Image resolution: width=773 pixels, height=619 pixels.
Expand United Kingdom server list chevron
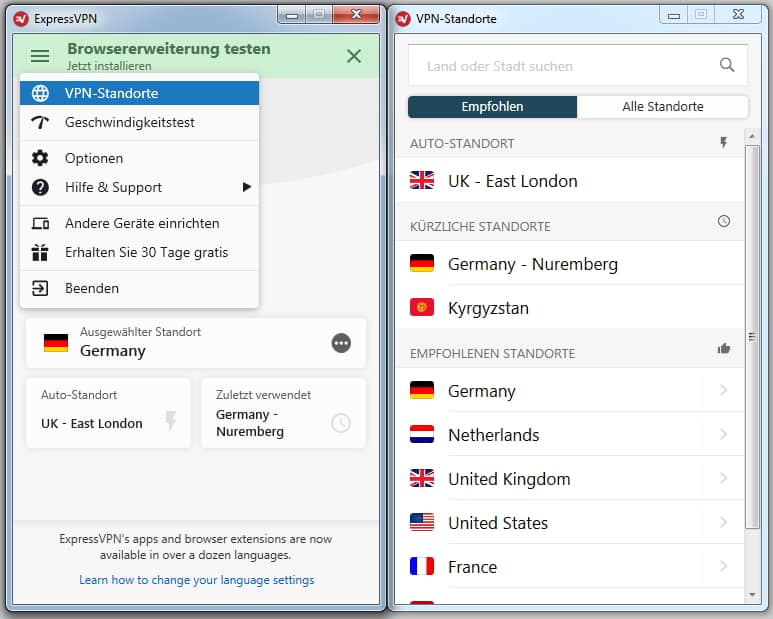tap(723, 478)
